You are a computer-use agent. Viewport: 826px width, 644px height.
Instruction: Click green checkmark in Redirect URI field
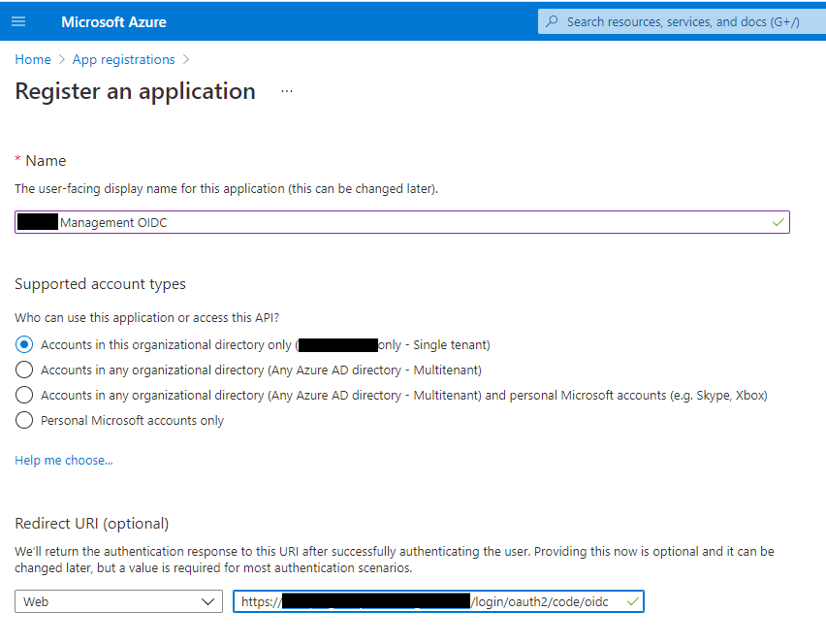(x=632, y=601)
